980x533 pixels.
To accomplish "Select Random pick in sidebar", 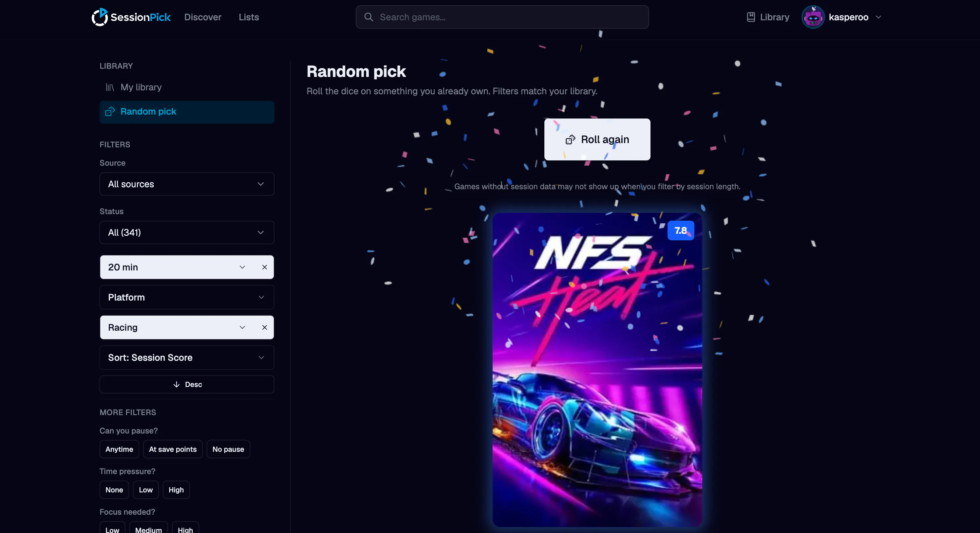I will [187, 112].
